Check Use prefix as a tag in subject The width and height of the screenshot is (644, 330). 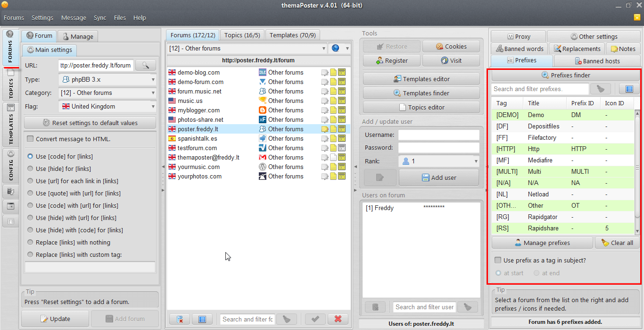498,260
